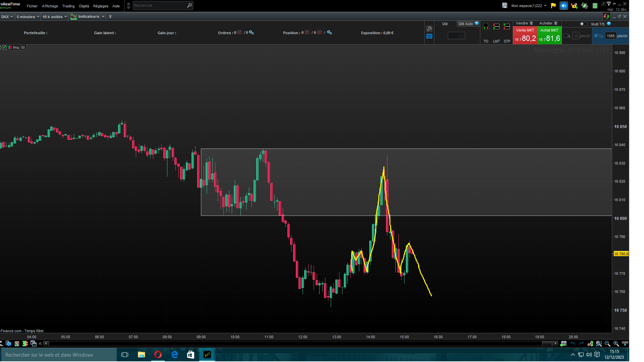Enable the L limit checkbox
The height and width of the screenshot is (362, 644).
pyautogui.click(x=566, y=36)
